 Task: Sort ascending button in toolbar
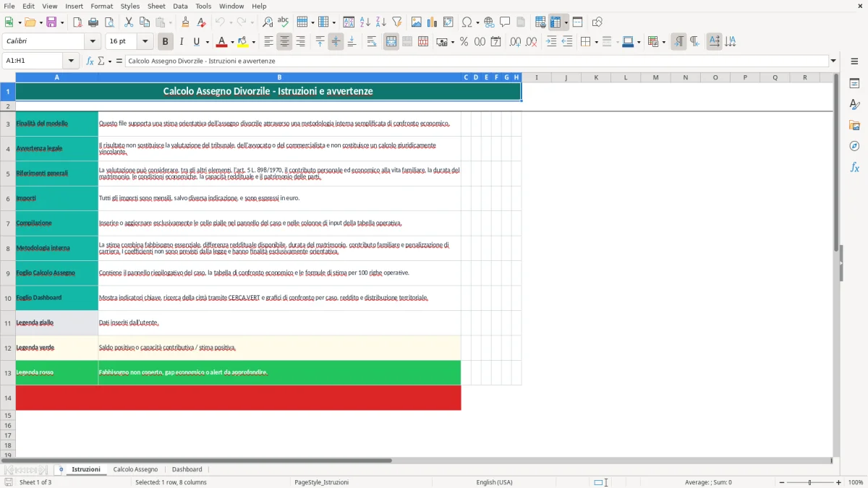[365, 22]
